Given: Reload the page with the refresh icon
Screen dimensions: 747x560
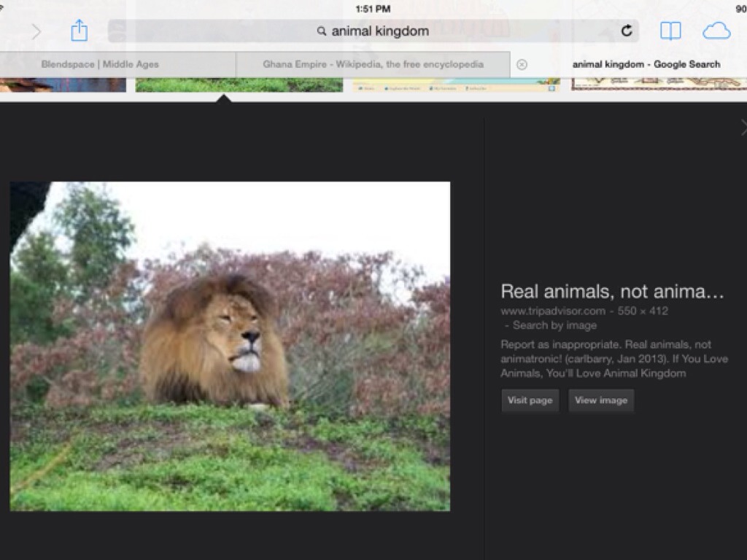Looking at the screenshot, I should point(626,31).
